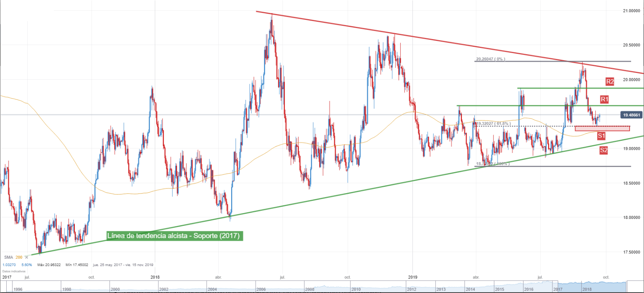Viewport: 644px width, 293px height.
Task: Click the navigator's right range handle
Action: pos(626,286)
